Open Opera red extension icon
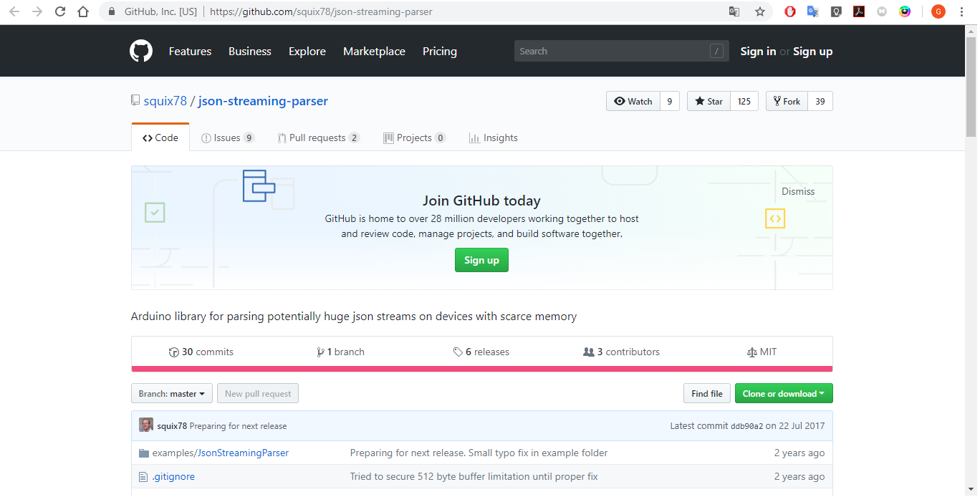 790,11
